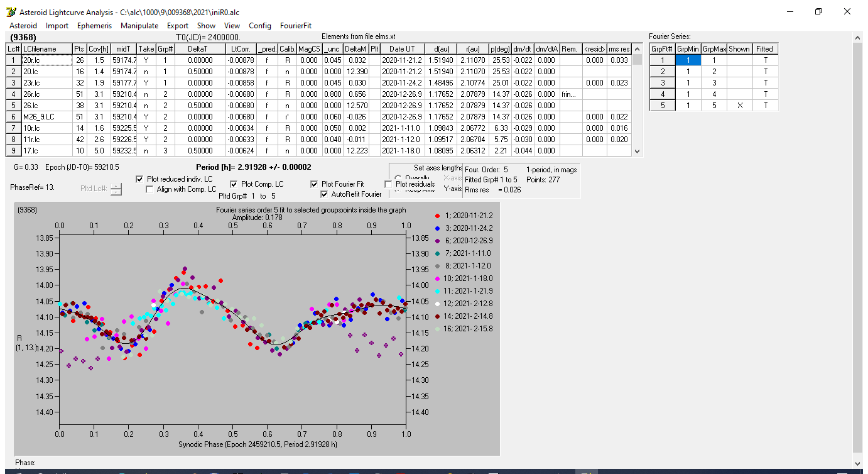Open the Config menu
This screenshot has width=868, height=474.
260,26
